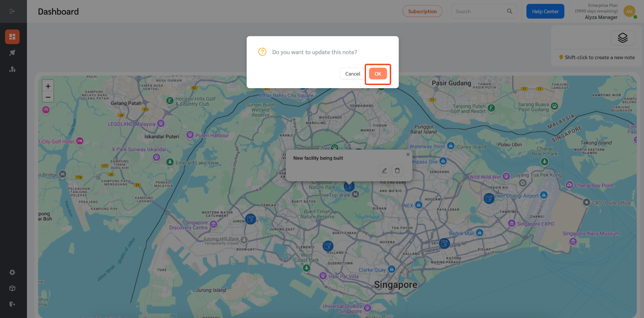
Task: Click the 'Singapore' city label on map
Action: click(x=396, y=285)
